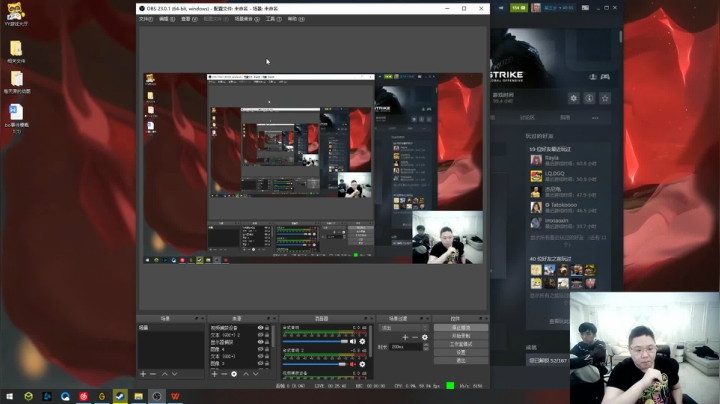
Task: Click the start recording button in controls
Action: coord(461,336)
